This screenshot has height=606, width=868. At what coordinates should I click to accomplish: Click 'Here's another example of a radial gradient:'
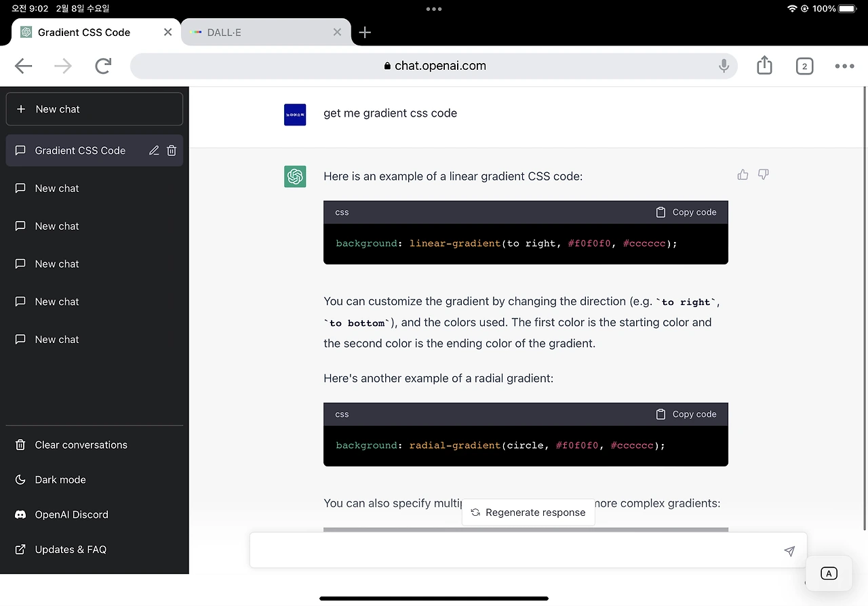(439, 378)
